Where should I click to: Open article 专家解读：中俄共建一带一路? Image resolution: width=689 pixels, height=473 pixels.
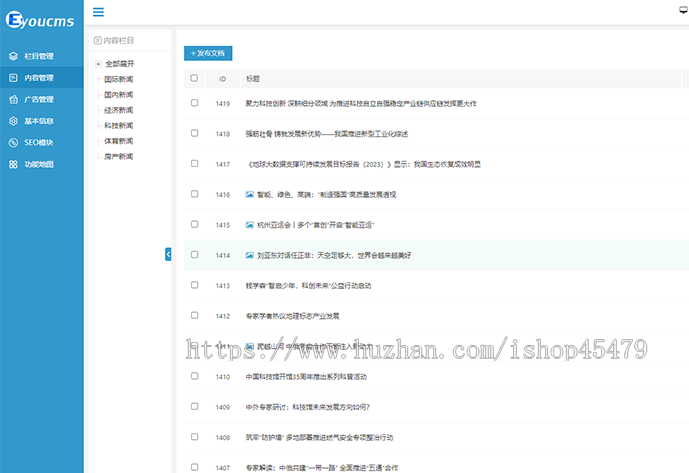(x=322, y=467)
